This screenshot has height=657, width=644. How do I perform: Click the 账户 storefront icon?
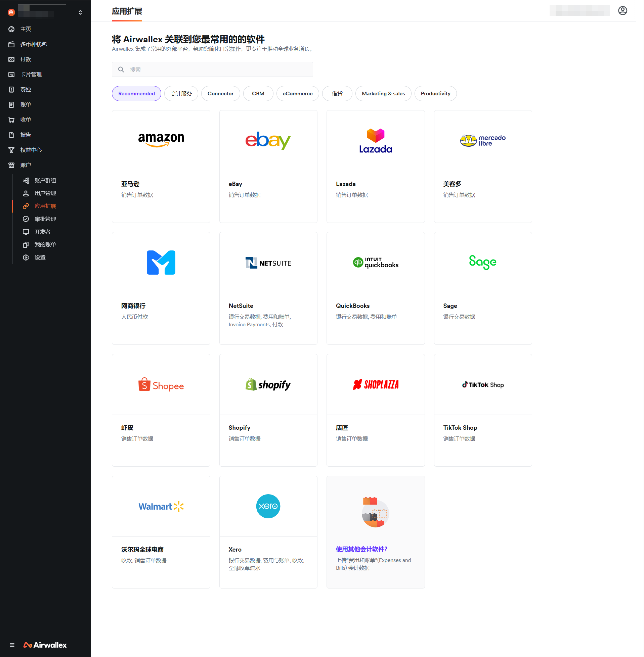coord(11,165)
